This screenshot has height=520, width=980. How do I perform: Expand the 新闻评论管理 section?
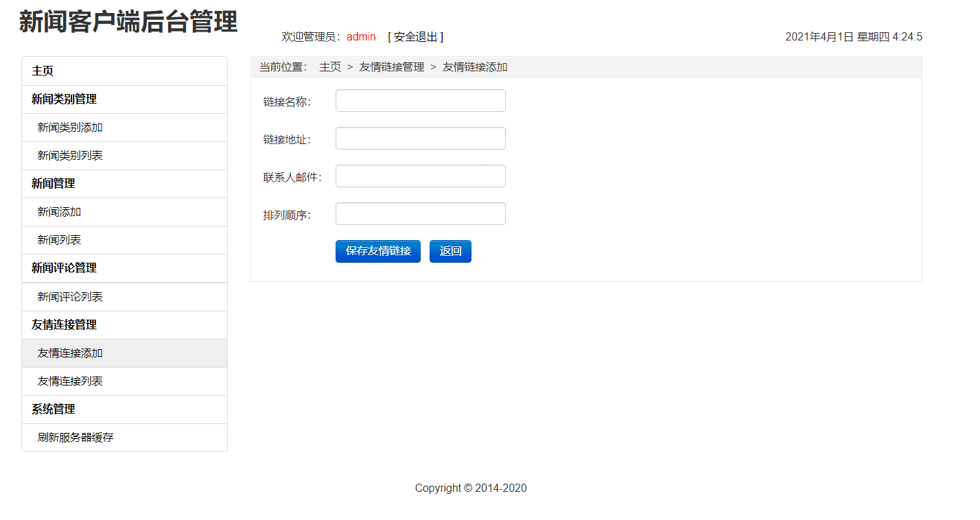coord(124,268)
